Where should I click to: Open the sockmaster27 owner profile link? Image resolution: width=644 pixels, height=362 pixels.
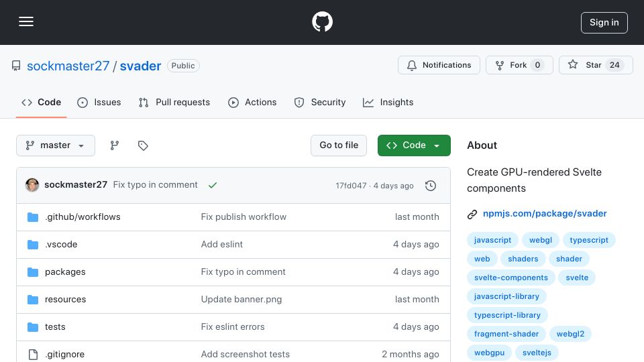[x=68, y=66]
